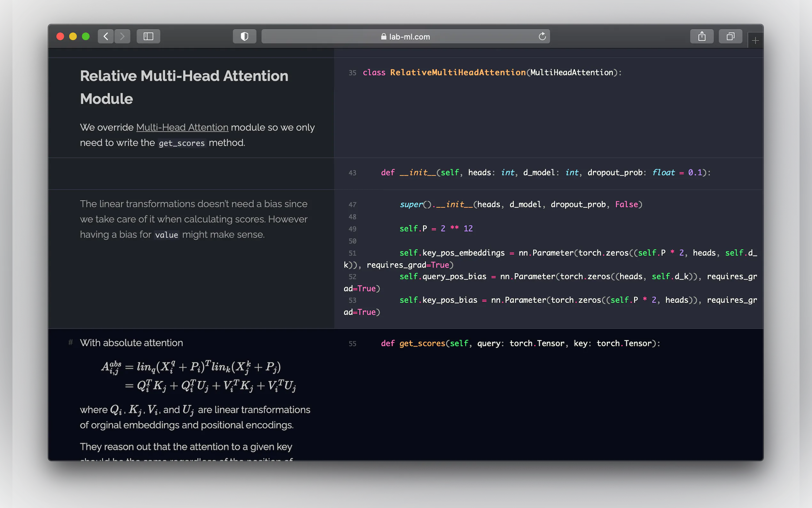
Task: Show the tab overview icon
Action: [730, 36]
